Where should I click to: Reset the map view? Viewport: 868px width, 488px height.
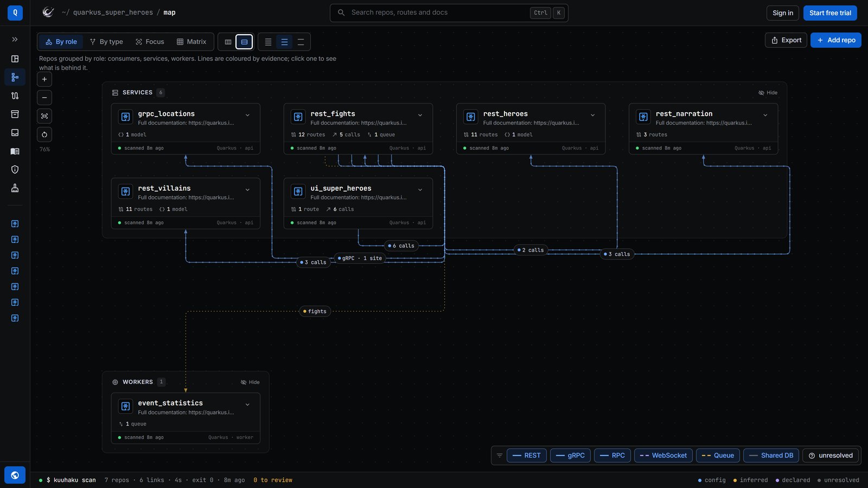pyautogui.click(x=44, y=134)
